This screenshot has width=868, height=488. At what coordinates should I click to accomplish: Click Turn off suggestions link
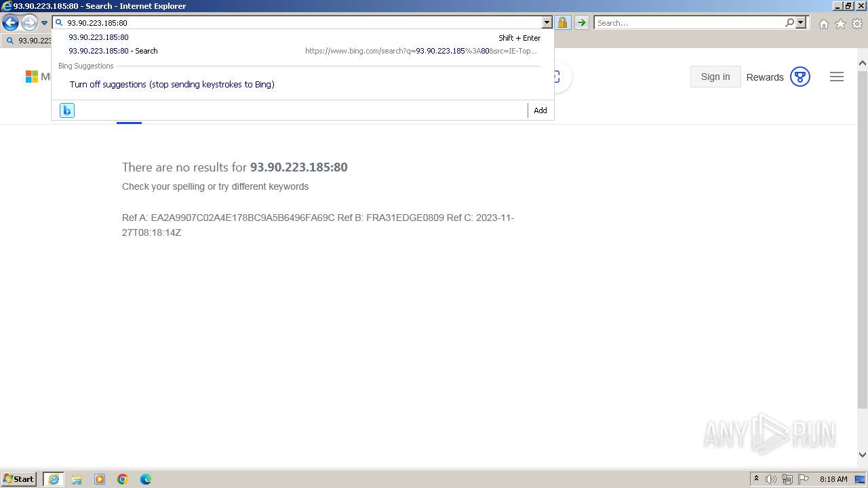pyautogui.click(x=172, y=85)
